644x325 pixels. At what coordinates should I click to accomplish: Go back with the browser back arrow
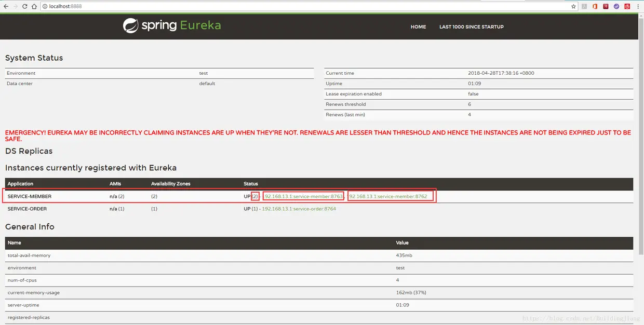(5, 6)
